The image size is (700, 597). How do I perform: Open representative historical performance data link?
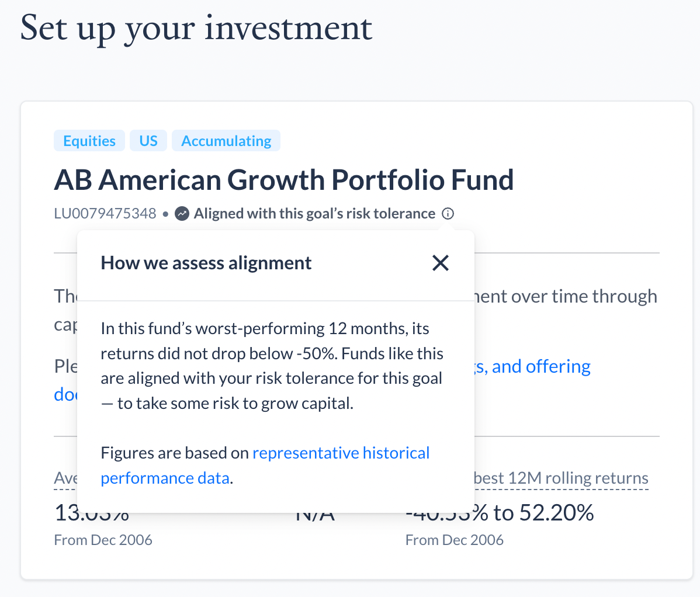[x=265, y=466]
